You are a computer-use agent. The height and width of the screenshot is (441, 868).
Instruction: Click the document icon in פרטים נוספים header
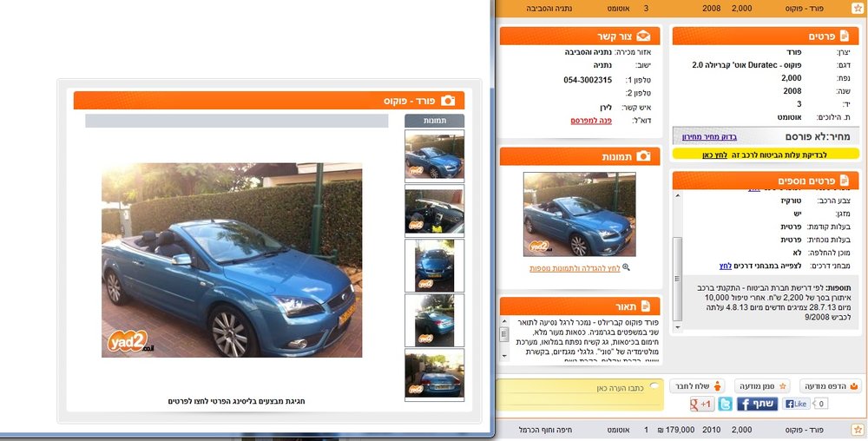point(845,181)
